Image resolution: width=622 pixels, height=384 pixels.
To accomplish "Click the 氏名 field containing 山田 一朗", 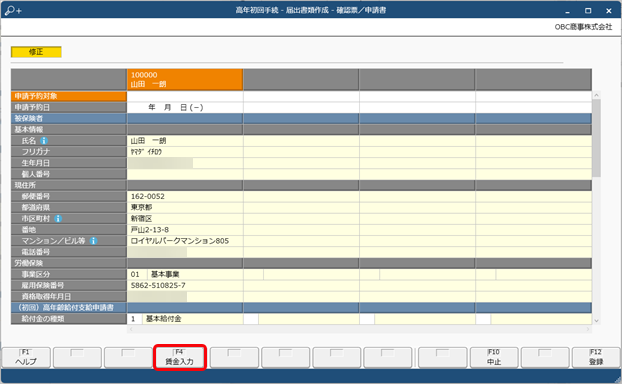I will [x=185, y=141].
